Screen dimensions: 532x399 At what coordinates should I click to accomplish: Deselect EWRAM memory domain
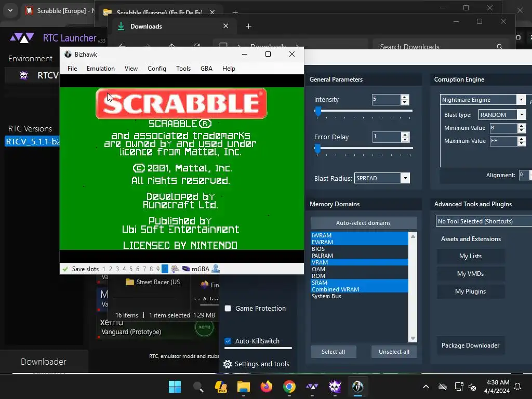pyautogui.click(x=360, y=242)
